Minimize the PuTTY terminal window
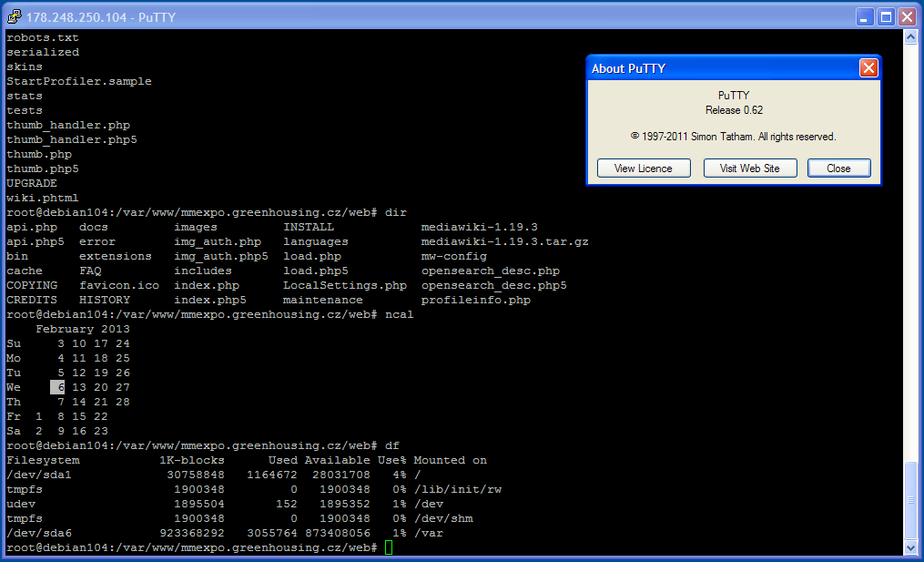Viewport: 924px width, 562px height. 864,16
